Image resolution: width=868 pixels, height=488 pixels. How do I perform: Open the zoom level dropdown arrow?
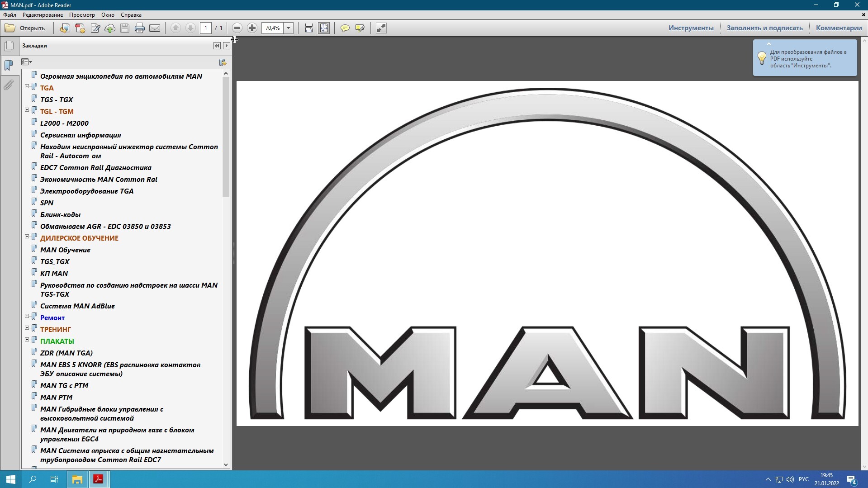289,28
